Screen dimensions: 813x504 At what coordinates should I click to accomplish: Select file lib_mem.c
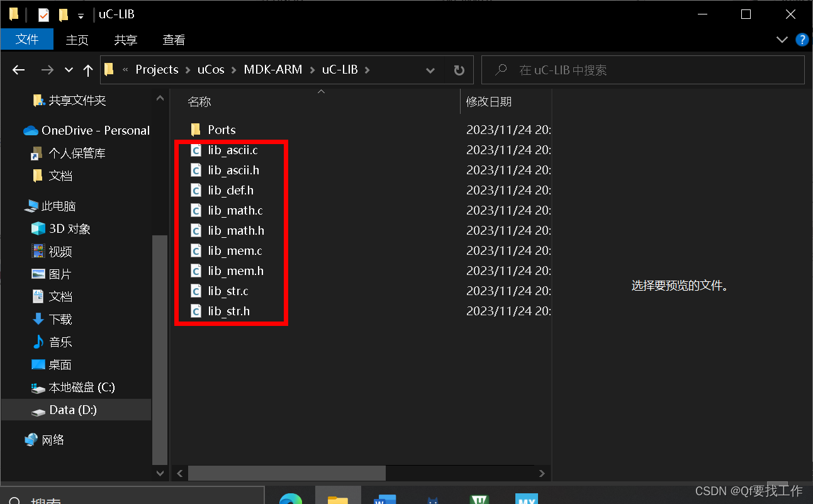[235, 250]
